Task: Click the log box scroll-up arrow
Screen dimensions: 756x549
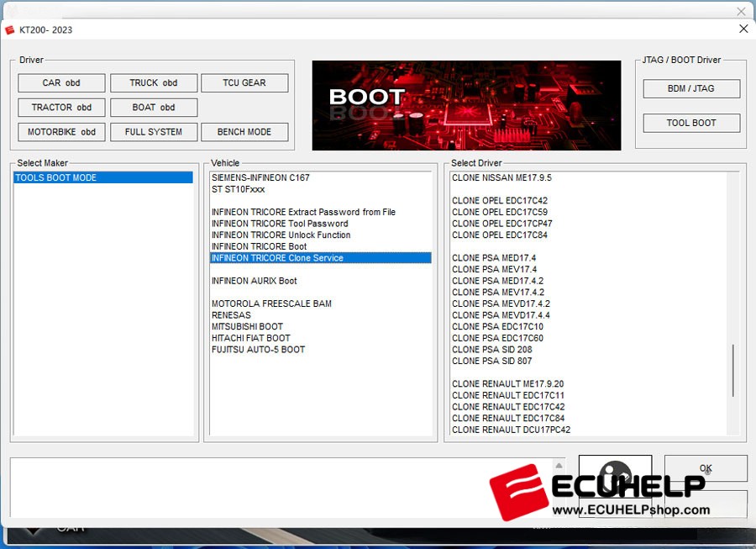Action: tap(559, 466)
